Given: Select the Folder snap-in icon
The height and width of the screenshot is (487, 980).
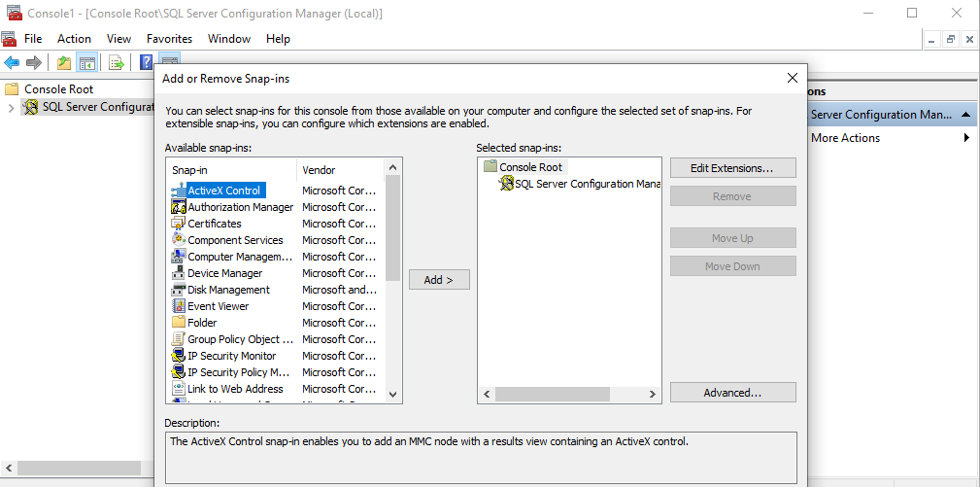Looking at the screenshot, I should click(x=178, y=323).
